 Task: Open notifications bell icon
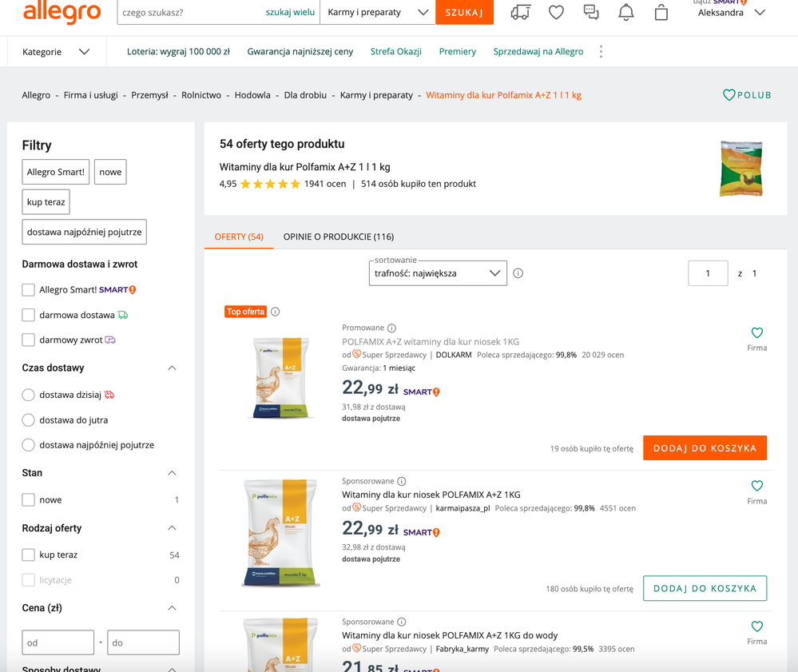[x=626, y=13]
